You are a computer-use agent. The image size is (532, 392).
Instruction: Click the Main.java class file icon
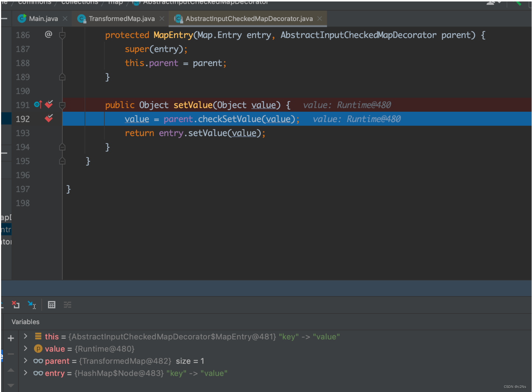pyautogui.click(x=22, y=18)
